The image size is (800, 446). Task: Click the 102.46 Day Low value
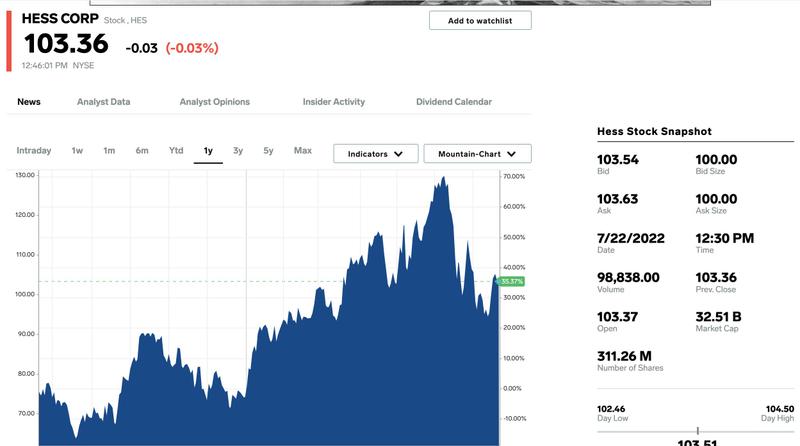pyautogui.click(x=611, y=409)
